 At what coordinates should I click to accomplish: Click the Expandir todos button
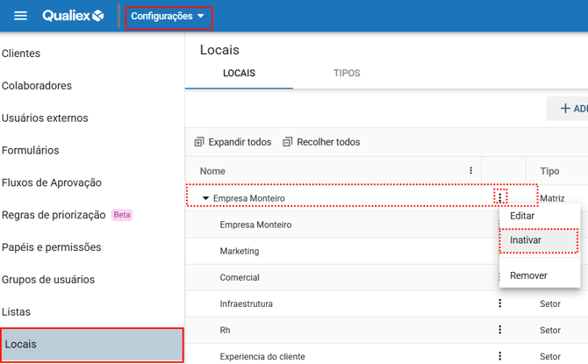coord(233,142)
